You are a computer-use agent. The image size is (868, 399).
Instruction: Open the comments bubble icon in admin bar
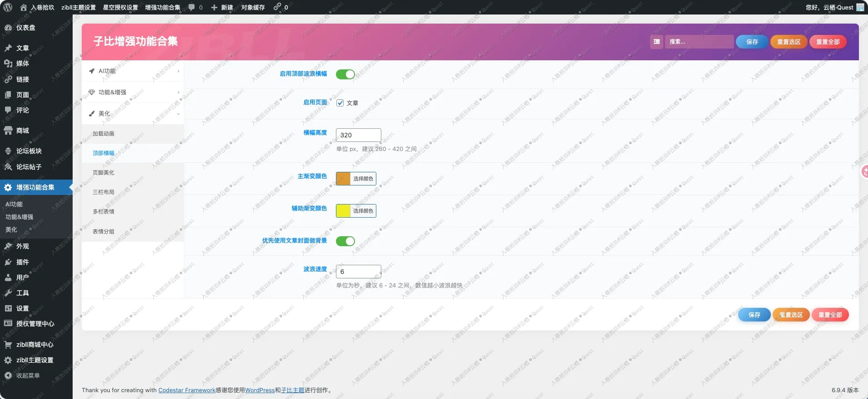tap(192, 7)
